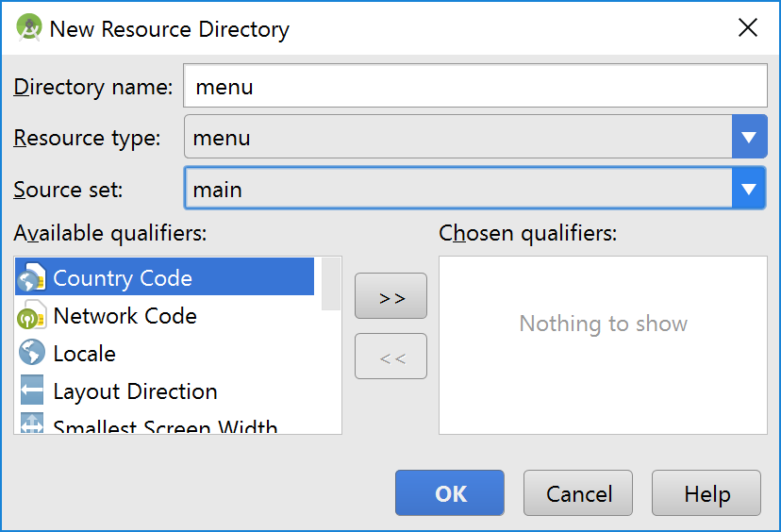This screenshot has width=781, height=532.
Task: Open the Resource type dropdown arrow
Action: [749, 137]
